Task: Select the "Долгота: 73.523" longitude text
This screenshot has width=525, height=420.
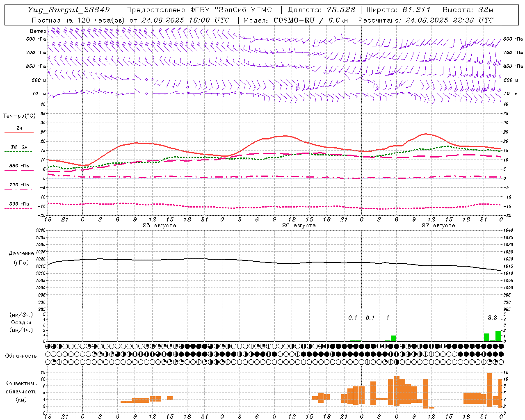Action: [x=322, y=10]
